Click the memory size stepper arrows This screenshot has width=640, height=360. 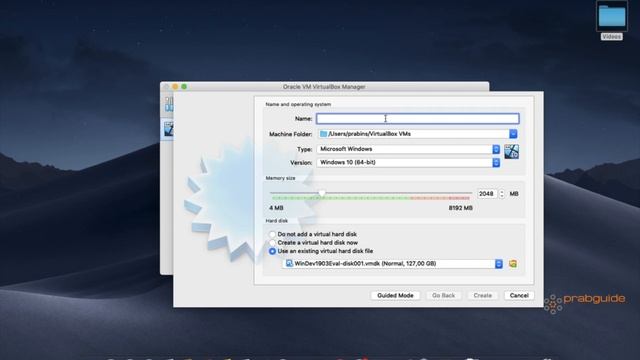tap(502, 193)
